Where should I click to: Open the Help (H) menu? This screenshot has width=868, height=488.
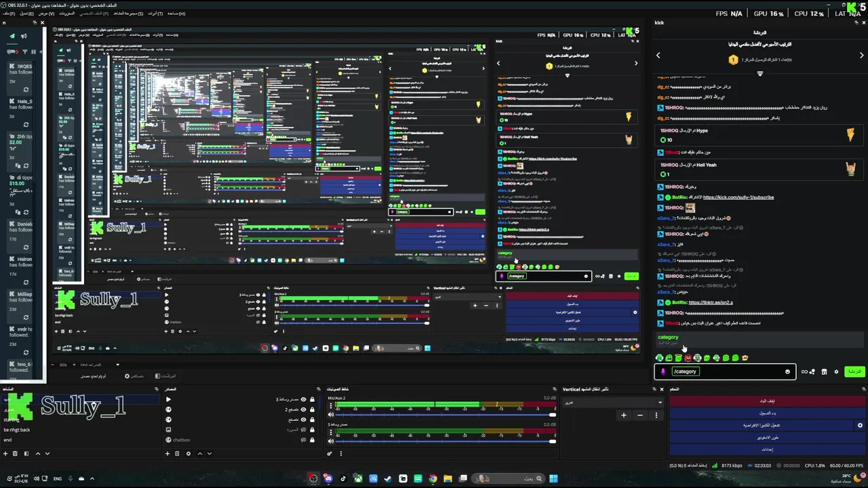(x=176, y=14)
